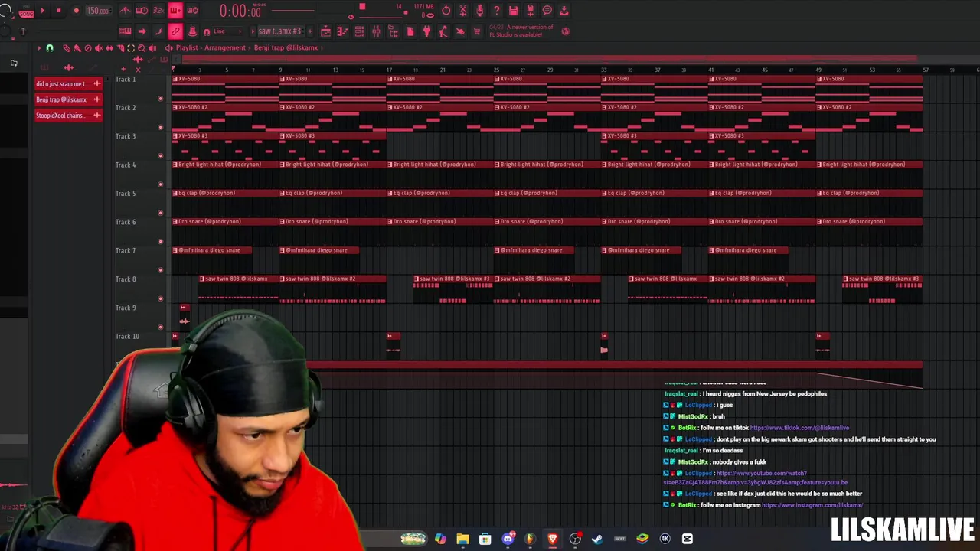Open the tiktok.com link in chat
Viewport: 980px width, 551px height.
(x=799, y=428)
